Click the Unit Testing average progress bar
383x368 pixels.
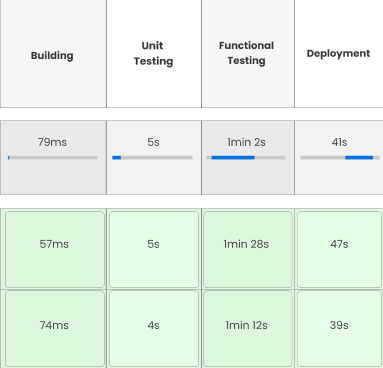[152, 158]
